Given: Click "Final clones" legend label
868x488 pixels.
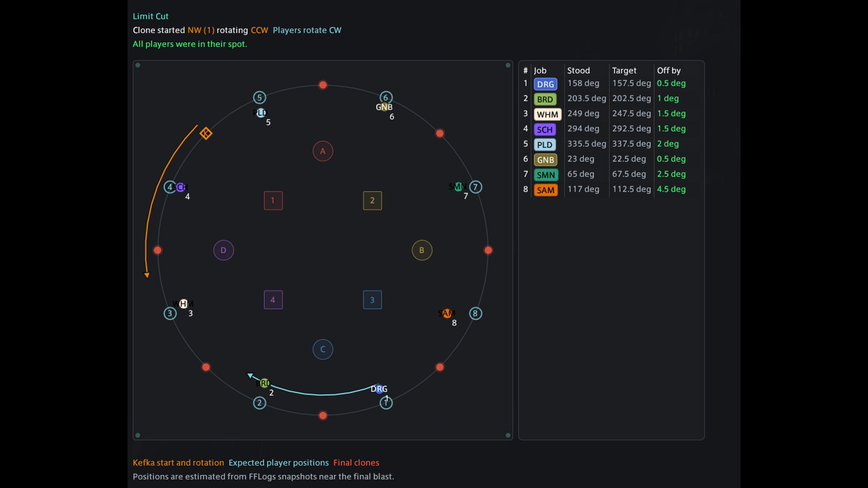Looking at the screenshot, I should [x=356, y=462].
